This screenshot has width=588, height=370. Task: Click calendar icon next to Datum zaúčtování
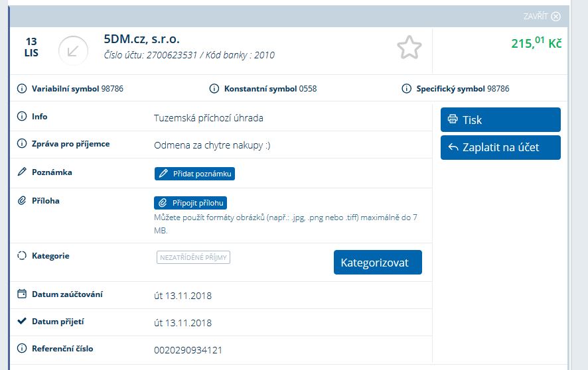click(x=22, y=294)
